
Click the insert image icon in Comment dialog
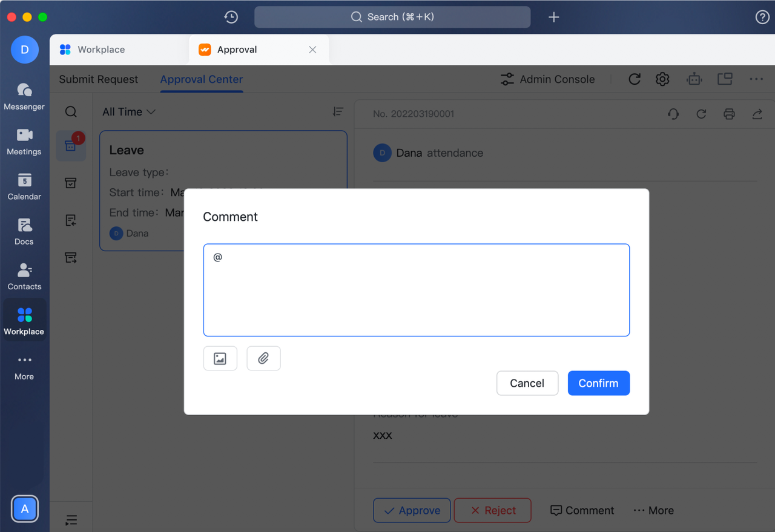coord(220,358)
